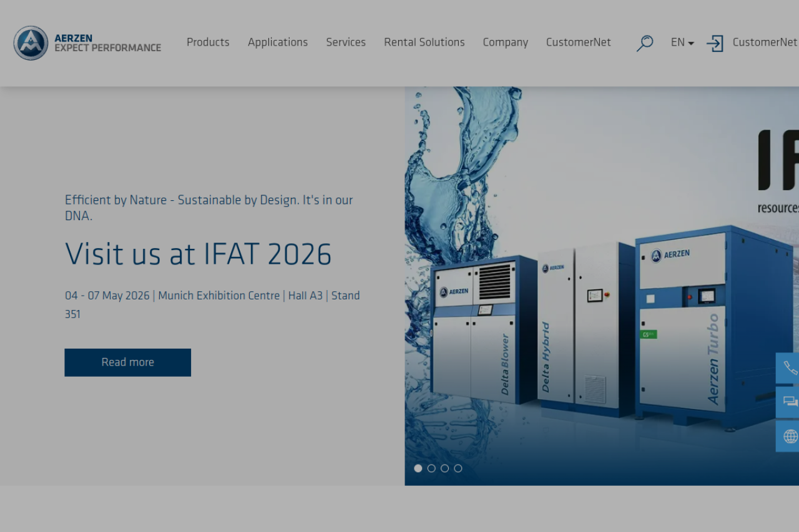
Task: Open the chat bubbles icon on the right edge
Action: point(789,402)
